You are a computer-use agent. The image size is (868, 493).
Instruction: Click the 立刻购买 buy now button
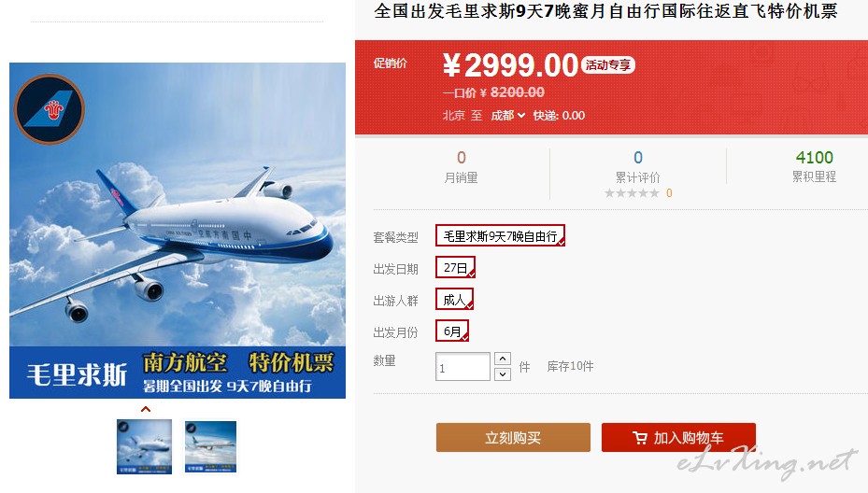(513, 438)
